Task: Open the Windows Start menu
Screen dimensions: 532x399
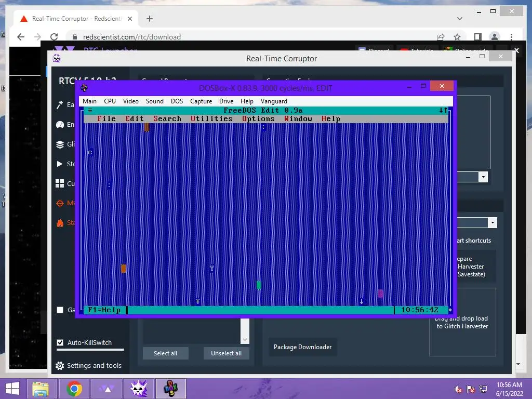Action: (x=12, y=389)
